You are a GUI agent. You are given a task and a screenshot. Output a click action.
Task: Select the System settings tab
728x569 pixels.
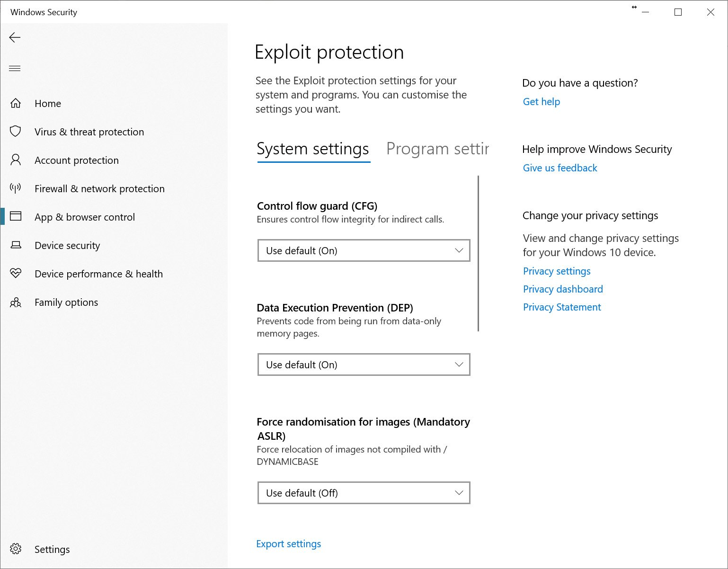coord(313,149)
